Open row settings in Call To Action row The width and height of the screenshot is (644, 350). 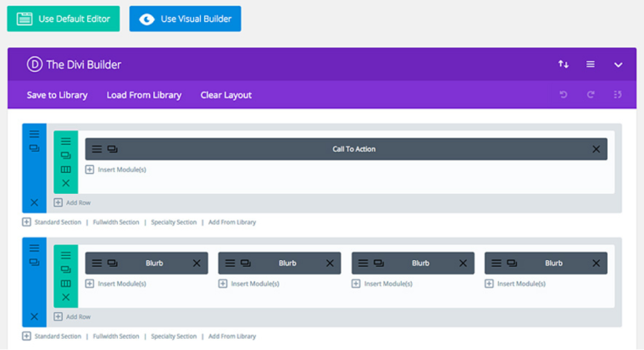coord(66,142)
